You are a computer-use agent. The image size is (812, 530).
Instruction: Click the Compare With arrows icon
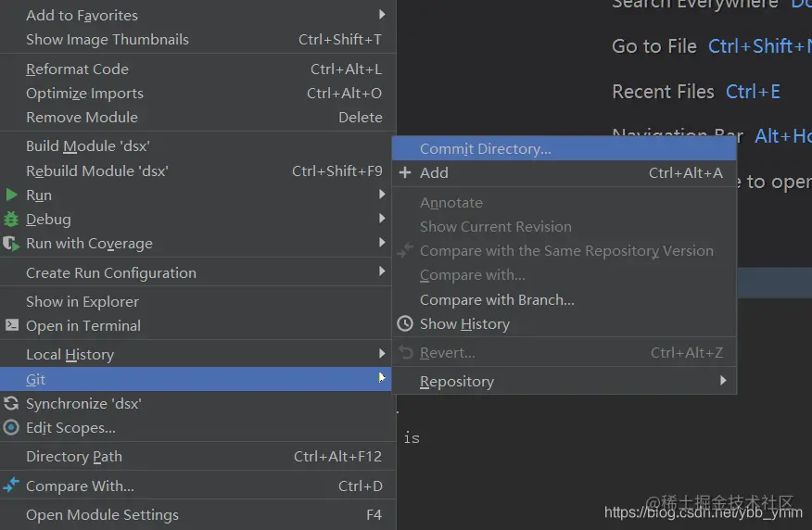(x=11, y=486)
